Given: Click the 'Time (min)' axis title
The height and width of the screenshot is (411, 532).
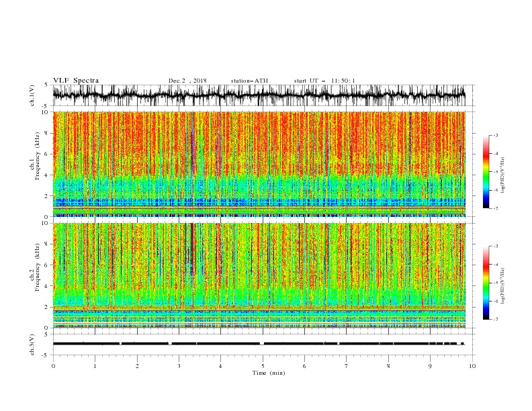Looking at the screenshot, I should click(269, 373).
